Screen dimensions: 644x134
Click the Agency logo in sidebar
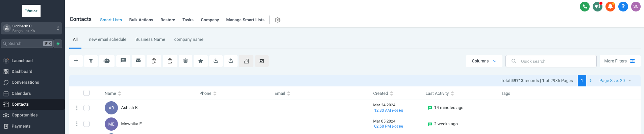(x=31, y=11)
